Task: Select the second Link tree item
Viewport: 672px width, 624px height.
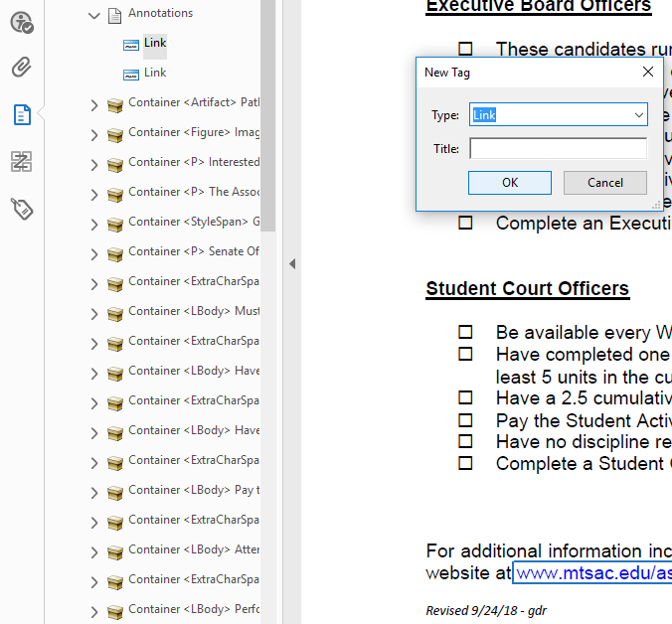Action: tap(155, 73)
